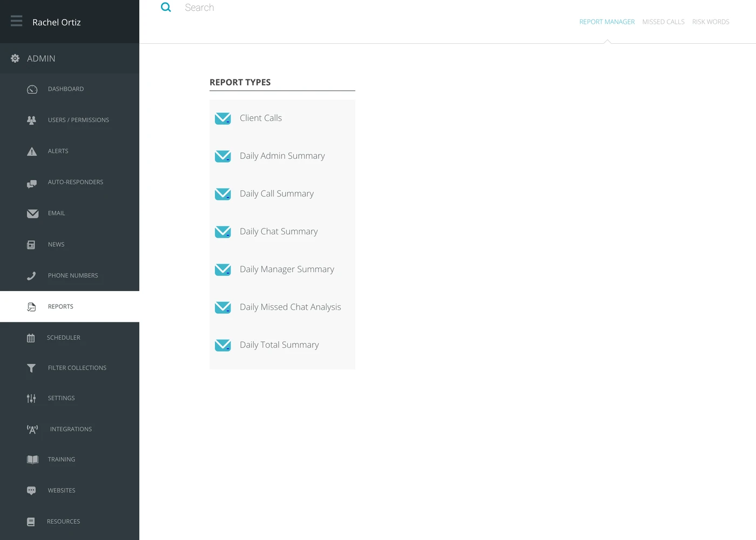
Task: Click the Resources label
Action: coord(64,522)
